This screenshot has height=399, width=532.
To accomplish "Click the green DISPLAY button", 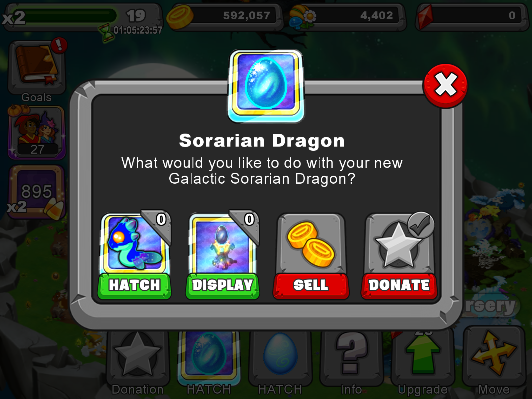I will point(223,285).
